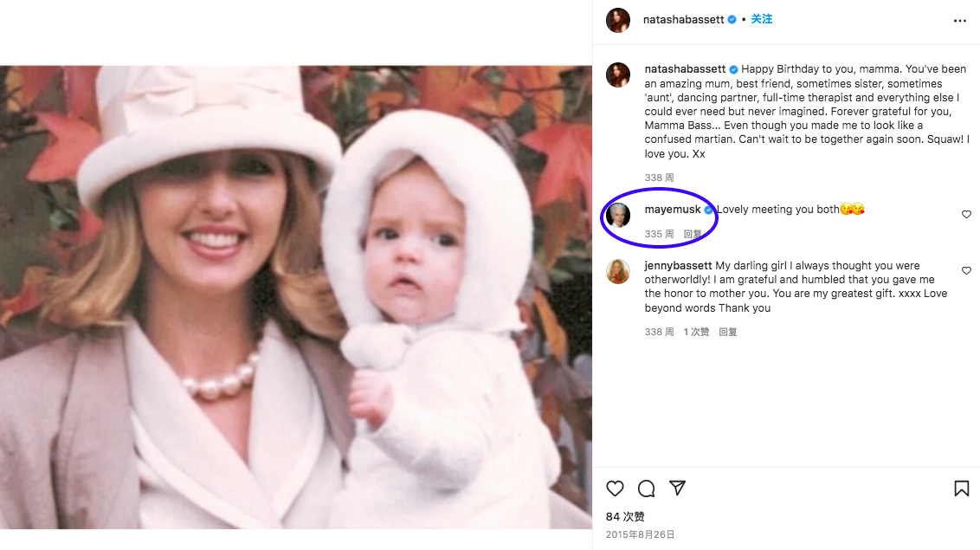
Task: Open the three-dot more options menu
Action: point(959,21)
